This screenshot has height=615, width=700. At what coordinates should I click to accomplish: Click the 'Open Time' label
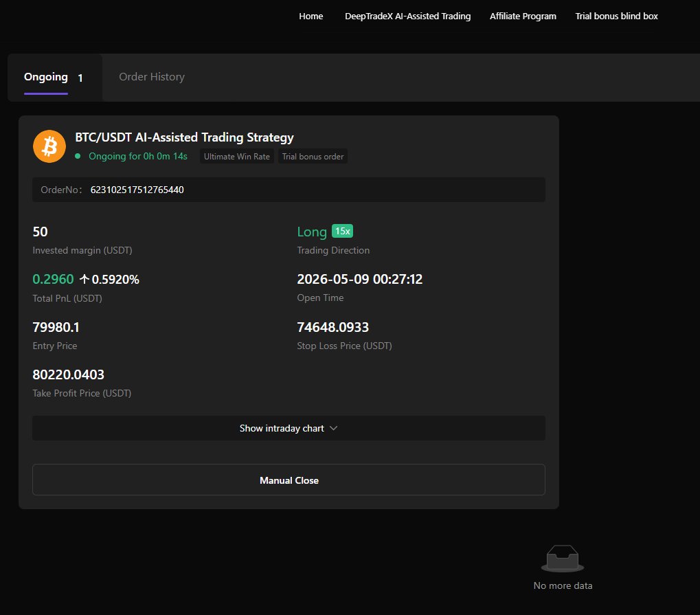[x=321, y=298]
